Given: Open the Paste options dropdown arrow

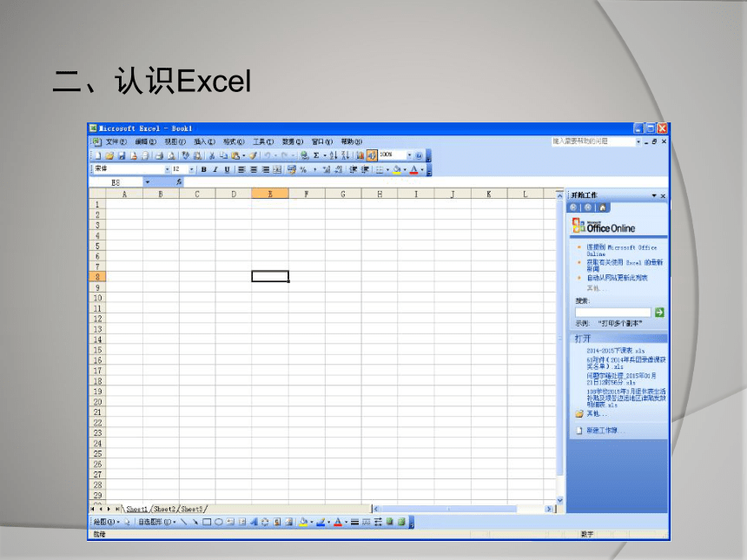Looking at the screenshot, I should (x=243, y=155).
